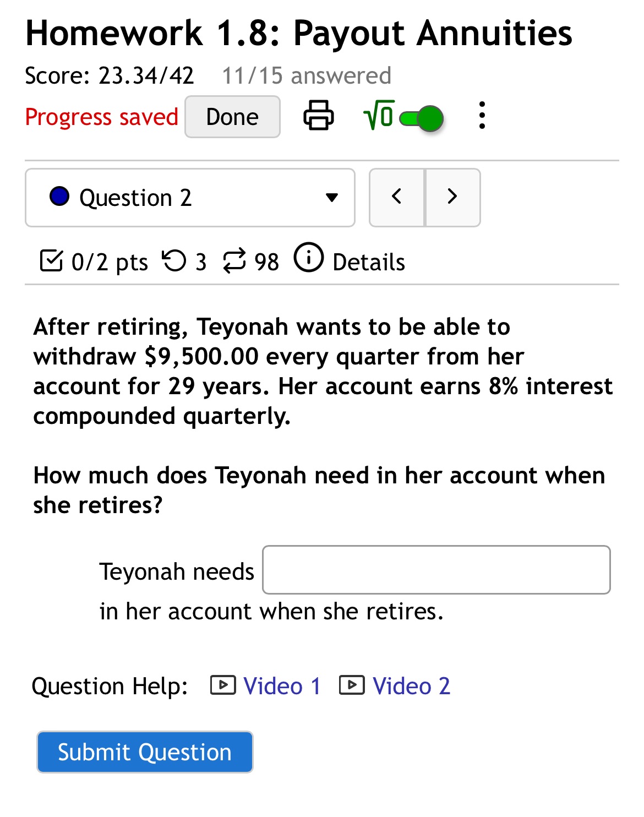Viewport: 644px width, 817px height.
Task: Advance to next question with right chevron
Action: (x=452, y=197)
